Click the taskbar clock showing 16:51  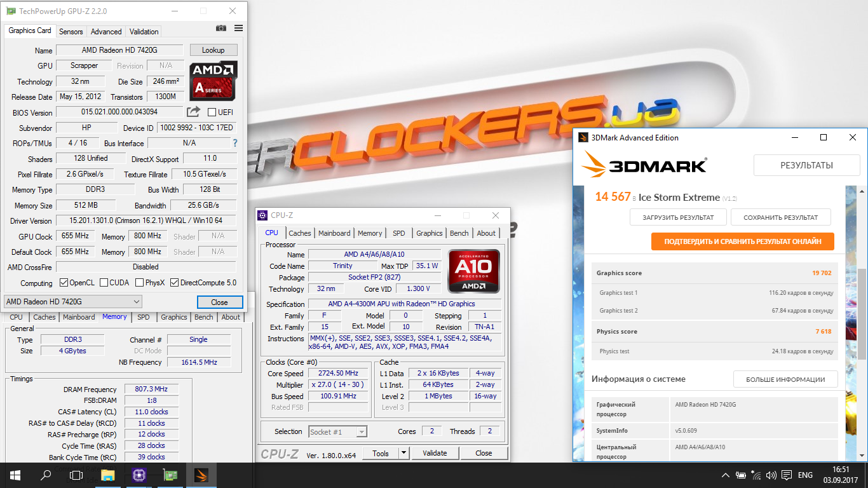coord(841,470)
